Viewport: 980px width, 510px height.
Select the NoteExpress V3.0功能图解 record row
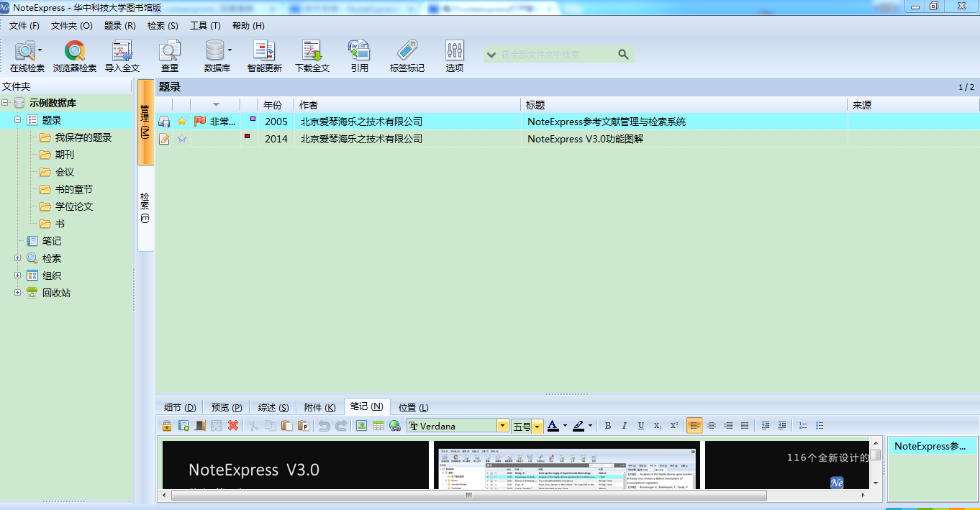(x=568, y=139)
